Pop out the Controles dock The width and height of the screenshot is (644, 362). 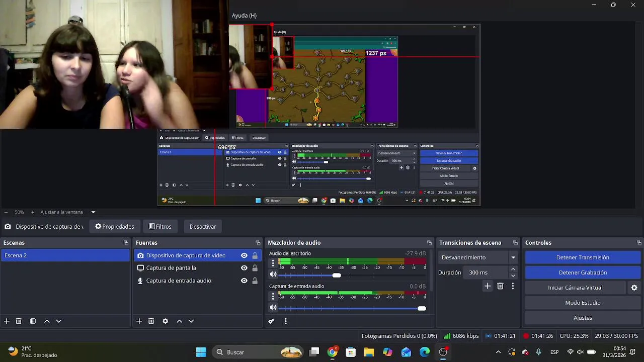pyautogui.click(x=639, y=243)
